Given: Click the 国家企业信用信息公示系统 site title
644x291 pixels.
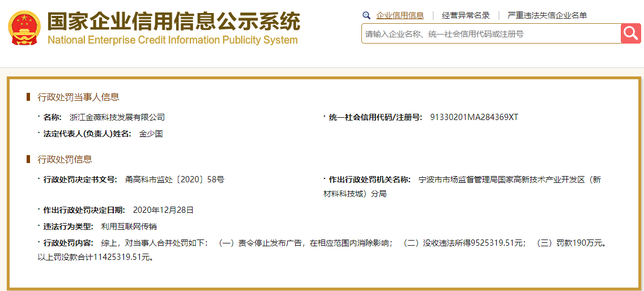Looking at the screenshot, I should [x=174, y=22].
